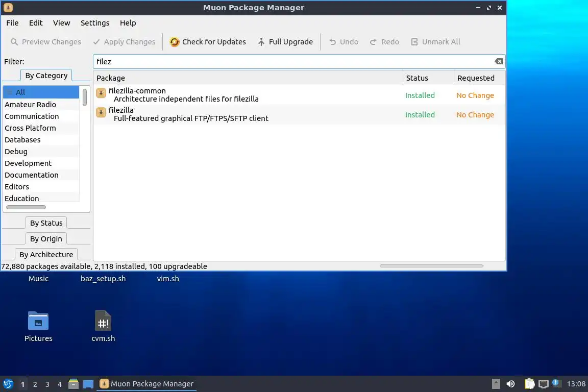Click the Apply Changes checkmark icon

click(x=96, y=42)
